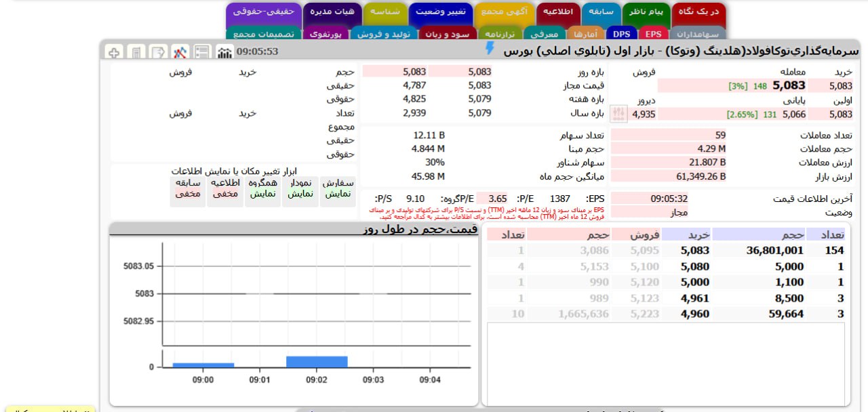Open the red-blue technical chart icon

coord(180,52)
